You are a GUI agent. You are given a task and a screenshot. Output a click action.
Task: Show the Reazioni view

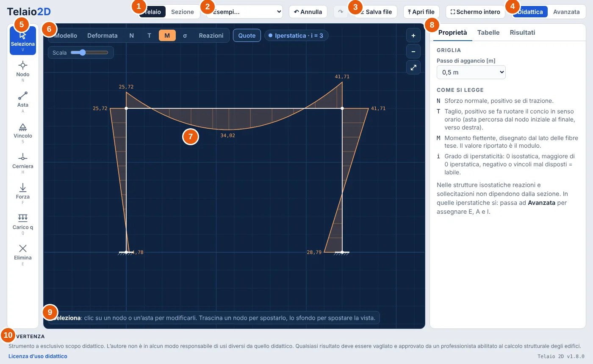point(211,36)
